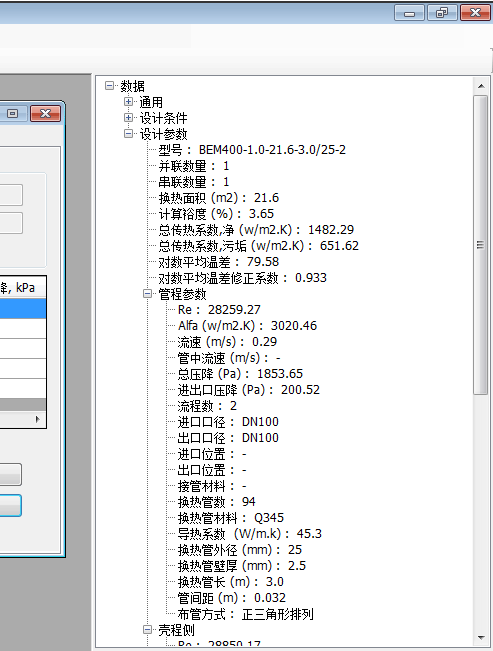Collapse the 设计参数 tree node
This screenshot has width=493, height=651.
(128, 134)
